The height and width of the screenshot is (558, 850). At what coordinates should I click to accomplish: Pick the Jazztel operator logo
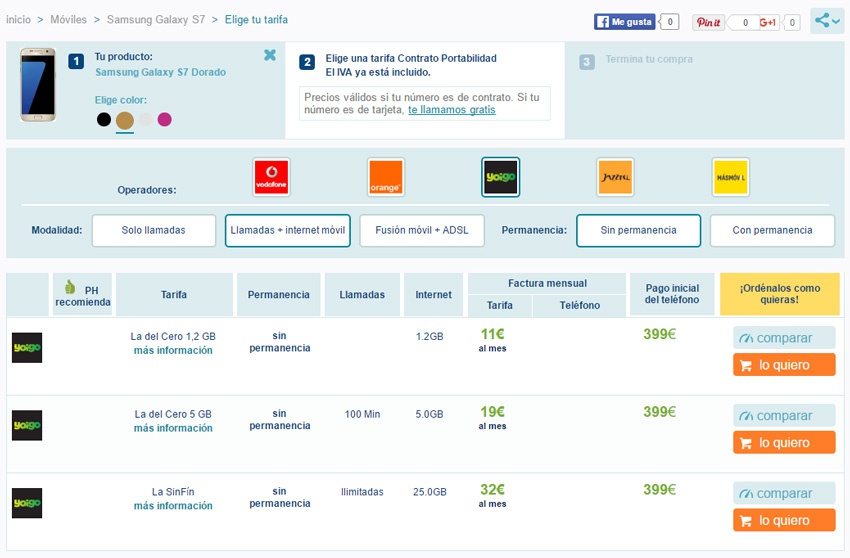tap(614, 177)
